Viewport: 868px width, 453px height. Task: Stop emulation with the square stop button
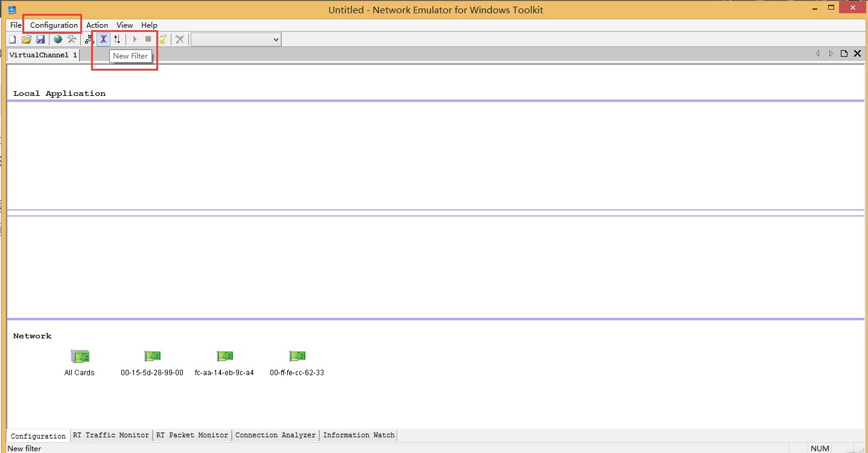coord(148,39)
